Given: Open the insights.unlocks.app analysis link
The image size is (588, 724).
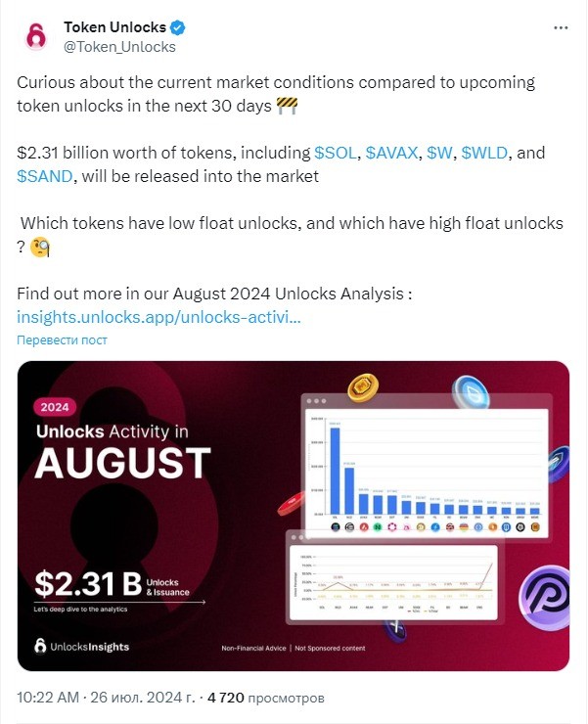Looking at the screenshot, I should [158, 317].
